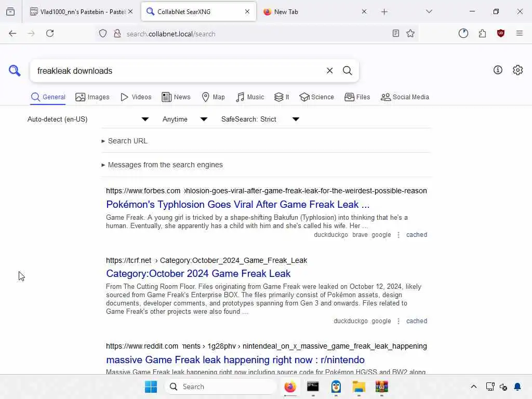The height and width of the screenshot is (399, 532).
Task: Open Auto-detect (en-US) language dropdown
Action: pos(88,119)
